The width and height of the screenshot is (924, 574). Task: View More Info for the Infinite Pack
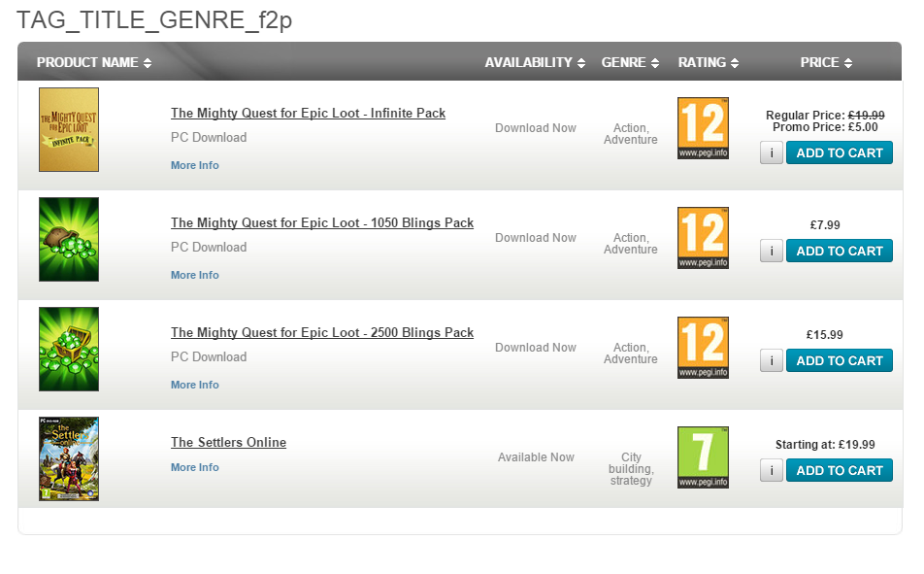click(195, 165)
